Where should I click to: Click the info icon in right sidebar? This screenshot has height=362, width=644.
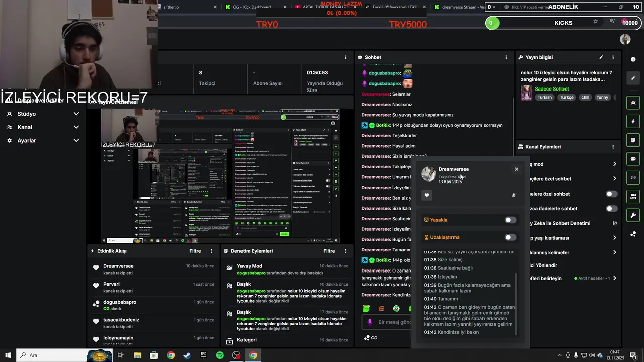pyautogui.click(x=633, y=59)
